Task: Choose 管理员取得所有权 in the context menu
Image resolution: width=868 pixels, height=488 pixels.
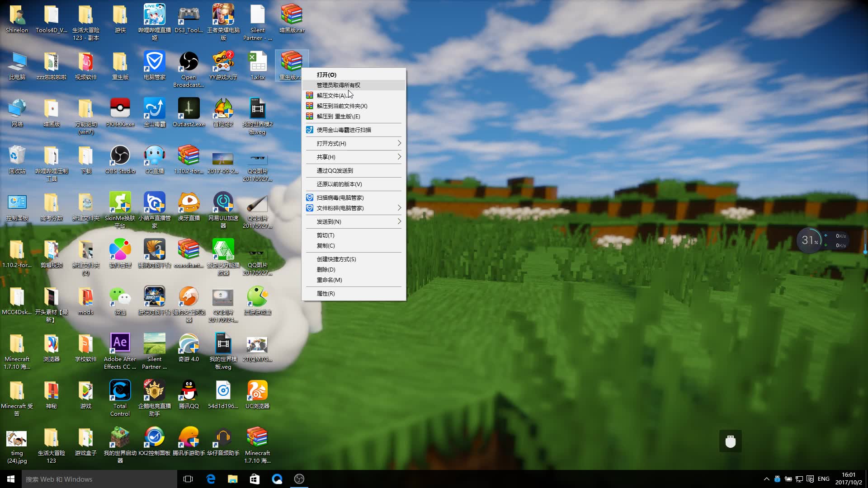Action: coord(354,85)
